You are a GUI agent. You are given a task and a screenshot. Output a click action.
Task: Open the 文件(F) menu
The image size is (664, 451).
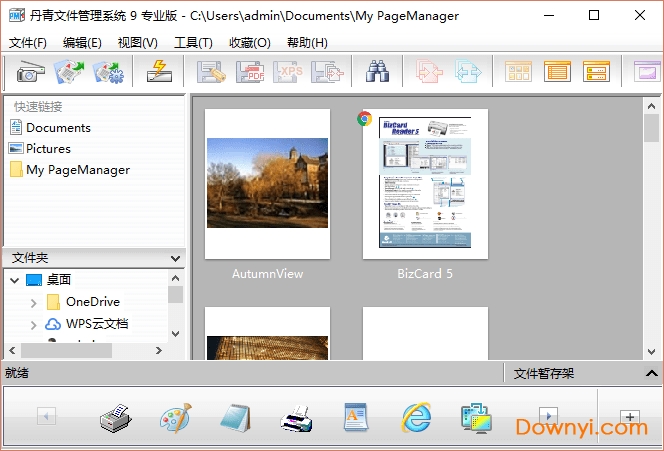(28, 43)
